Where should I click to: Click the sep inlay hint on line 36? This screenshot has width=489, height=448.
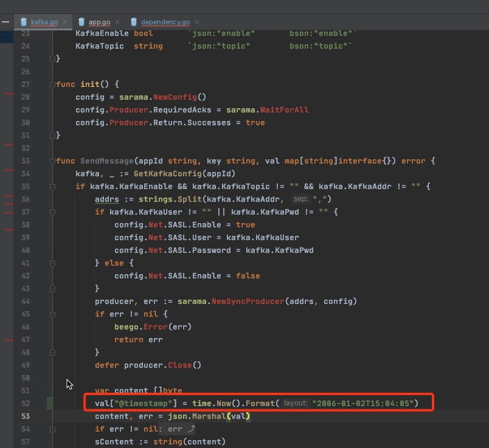300,199
